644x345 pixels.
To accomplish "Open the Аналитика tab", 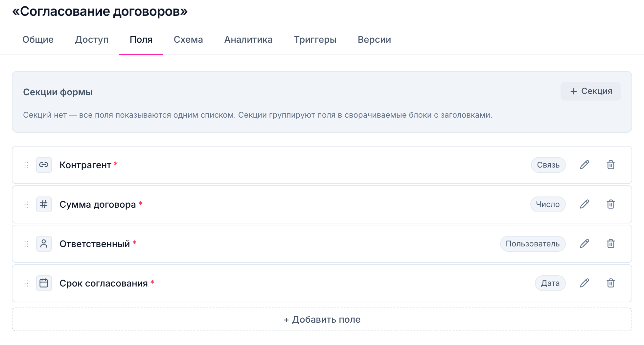I will point(248,40).
